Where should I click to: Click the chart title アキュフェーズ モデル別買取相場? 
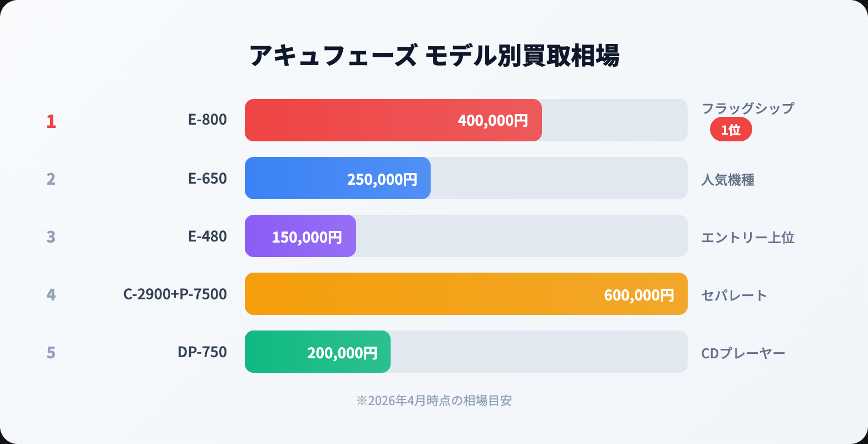coord(434,56)
